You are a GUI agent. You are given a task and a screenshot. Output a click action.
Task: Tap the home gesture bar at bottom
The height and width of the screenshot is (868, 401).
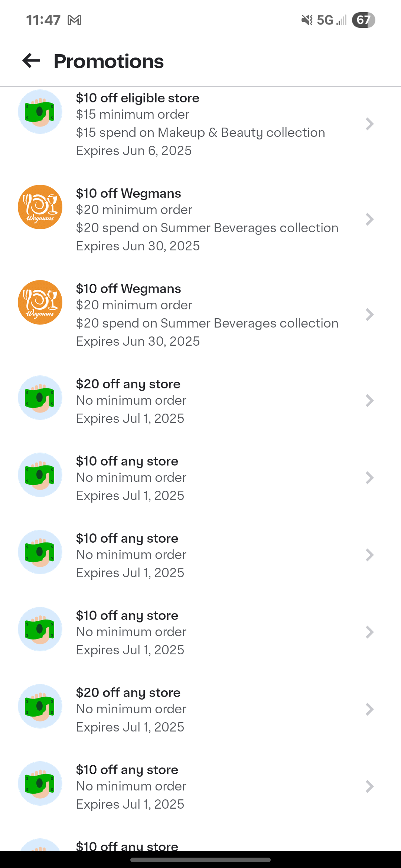point(200,859)
